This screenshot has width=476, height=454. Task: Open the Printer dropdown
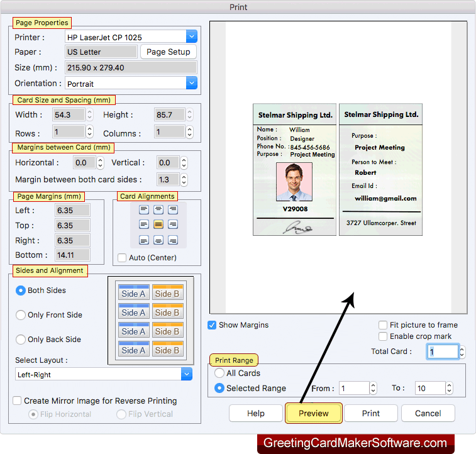tap(192, 36)
